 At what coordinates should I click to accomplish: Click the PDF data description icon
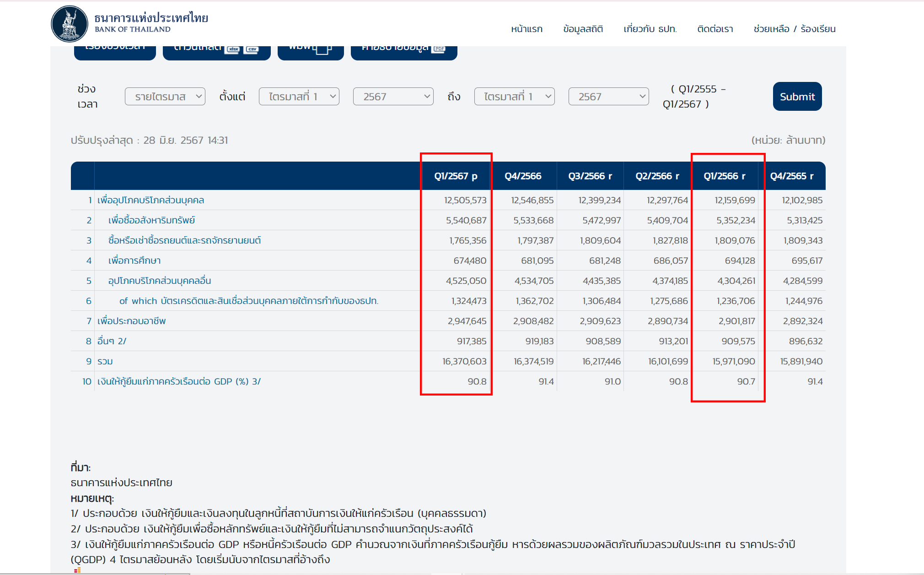439,49
